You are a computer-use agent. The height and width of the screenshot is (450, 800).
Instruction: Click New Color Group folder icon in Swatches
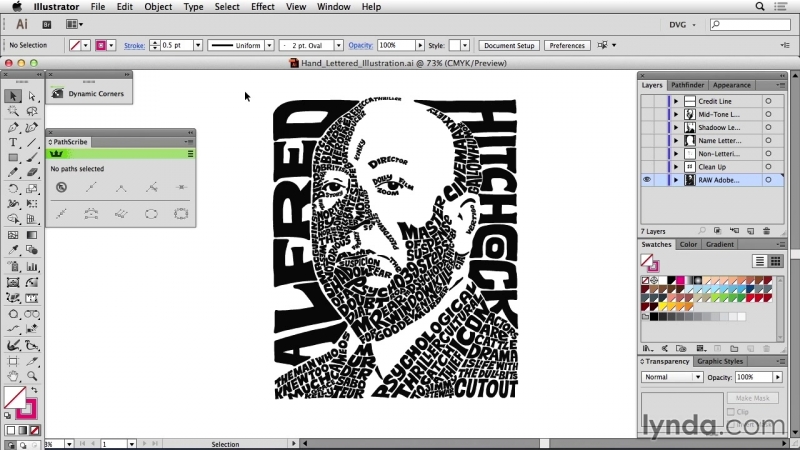(x=734, y=348)
